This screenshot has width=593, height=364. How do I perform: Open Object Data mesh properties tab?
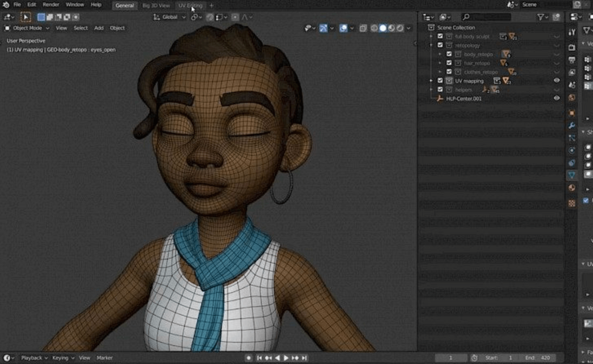(x=572, y=175)
